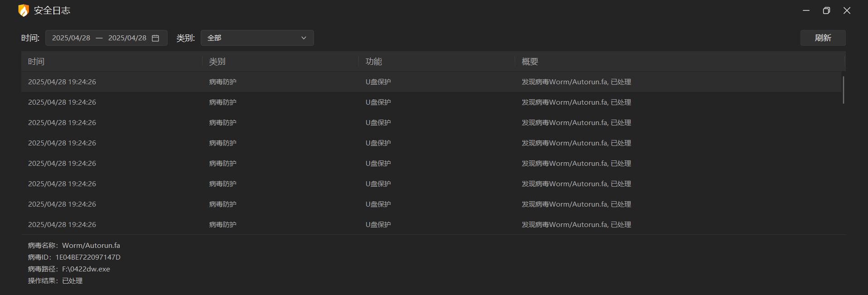868x295 pixels.
Task: Click the log list scrollbar thumb
Action: tap(843, 90)
